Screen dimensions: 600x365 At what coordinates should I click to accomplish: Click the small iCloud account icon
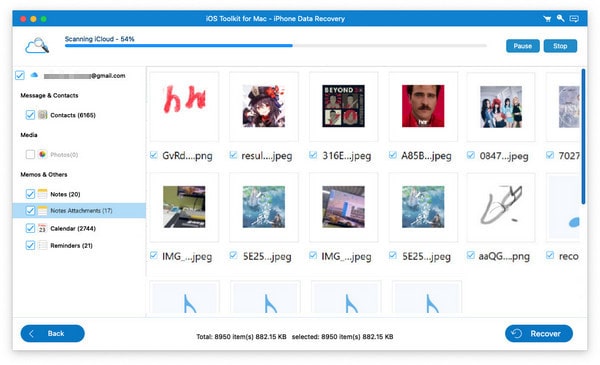pyautogui.click(x=34, y=75)
